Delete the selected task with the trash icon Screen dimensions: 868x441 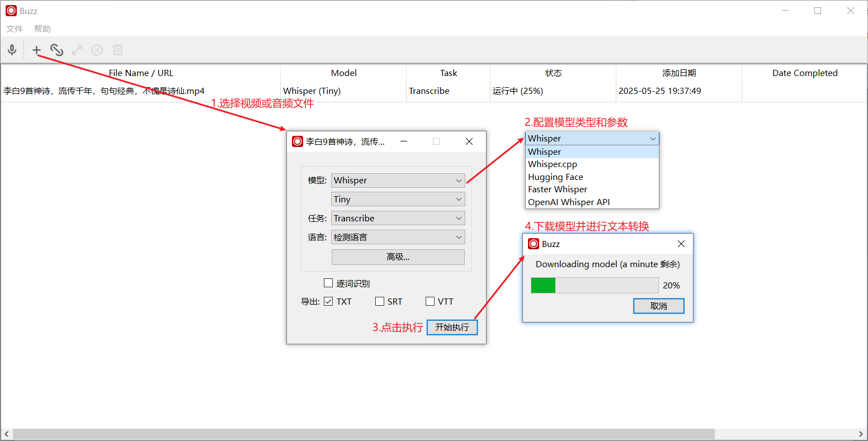[x=117, y=50]
